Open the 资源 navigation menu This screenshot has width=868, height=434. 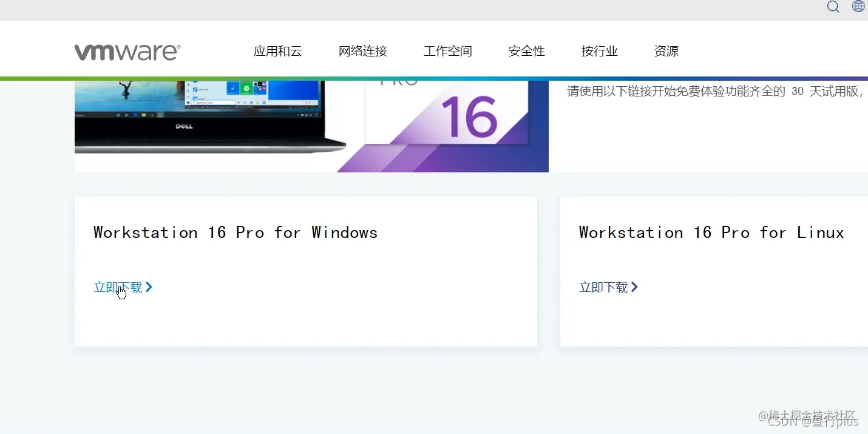(666, 51)
